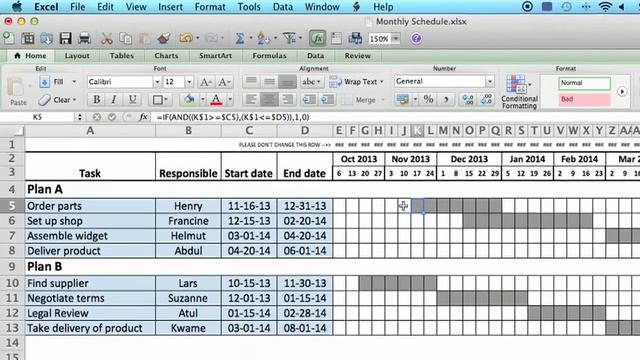Image resolution: width=640 pixels, height=360 pixels.
Task: Align text to top of cell
Action: (x=251, y=82)
